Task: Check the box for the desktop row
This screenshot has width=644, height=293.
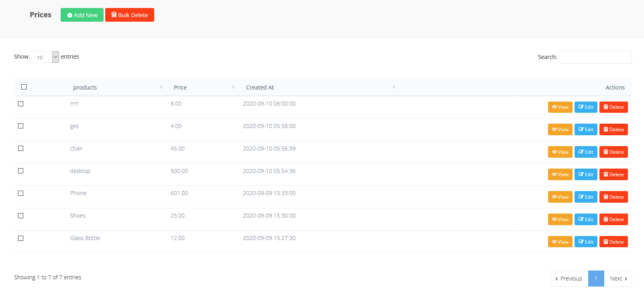Action: [x=20, y=171]
